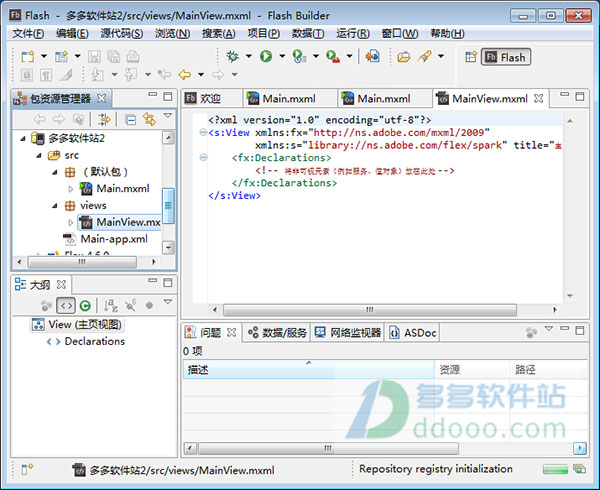This screenshot has width=600, height=490.
Task: Open the 窗口(W) menu
Action: pyautogui.click(x=399, y=34)
